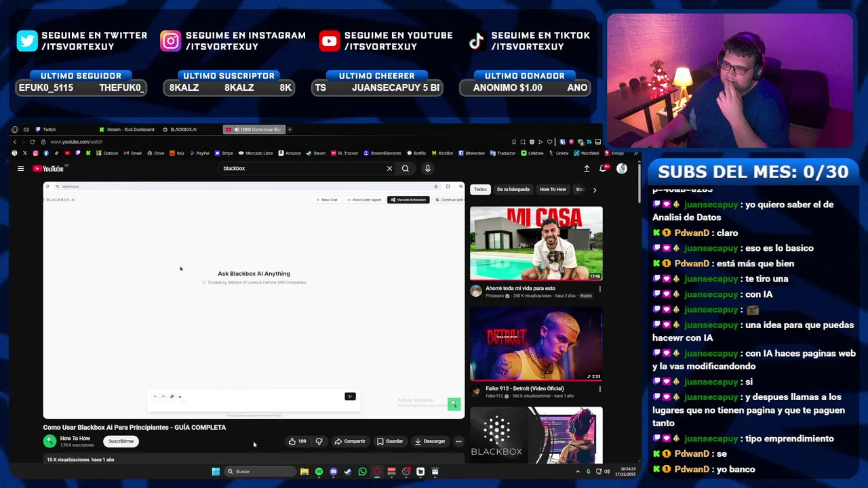
Task: Clear the blackbox search query with X
Action: click(x=389, y=169)
